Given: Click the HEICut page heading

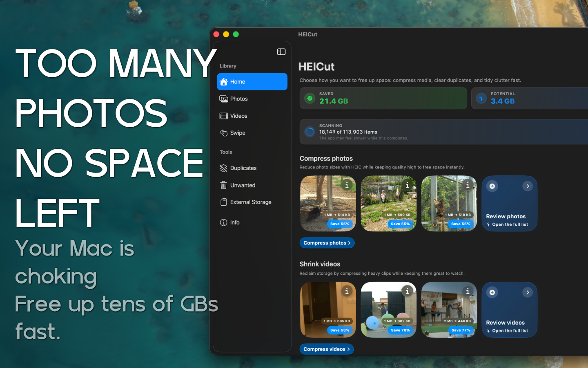Looking at the screenshot, I should 316,67.
